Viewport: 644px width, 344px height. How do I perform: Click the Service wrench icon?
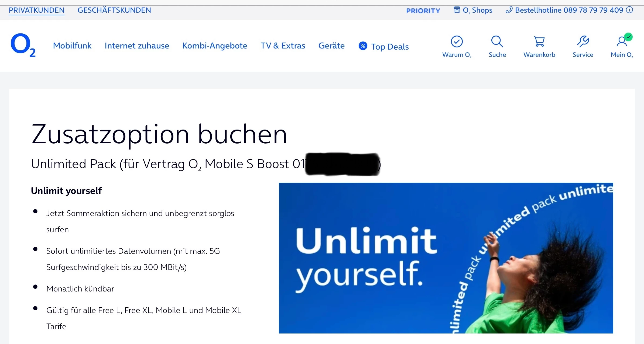[583, 41]
